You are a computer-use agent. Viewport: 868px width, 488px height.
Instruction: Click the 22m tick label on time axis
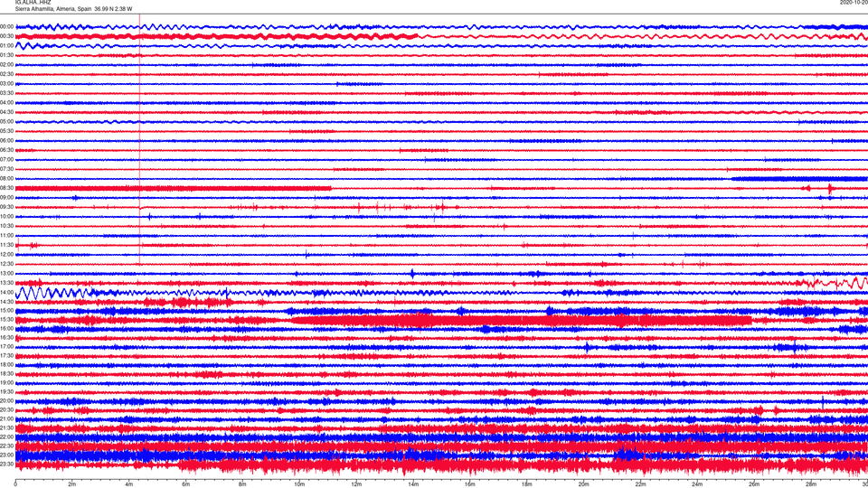[x=640, y=484]
